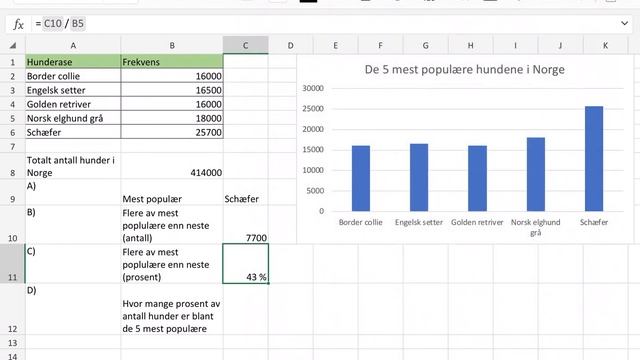The image size is (640, 360).
Task: Select column A header
Action: click(73, 45)
